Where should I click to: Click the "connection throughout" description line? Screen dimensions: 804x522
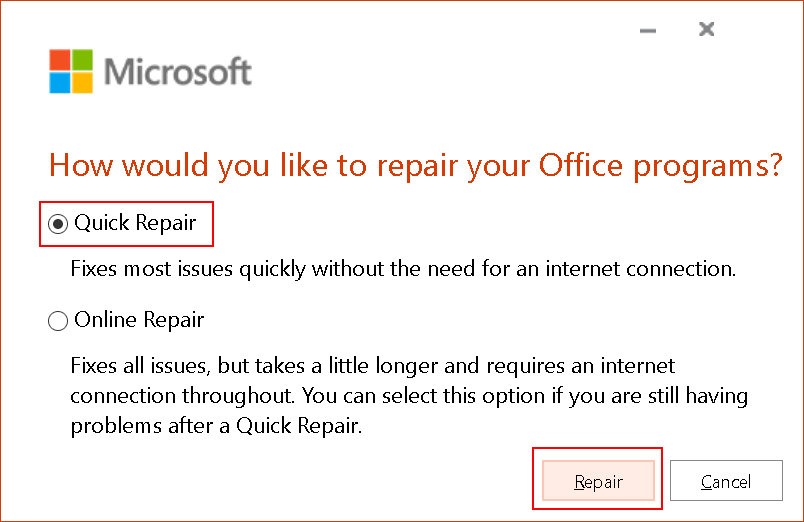click(409, 396)
